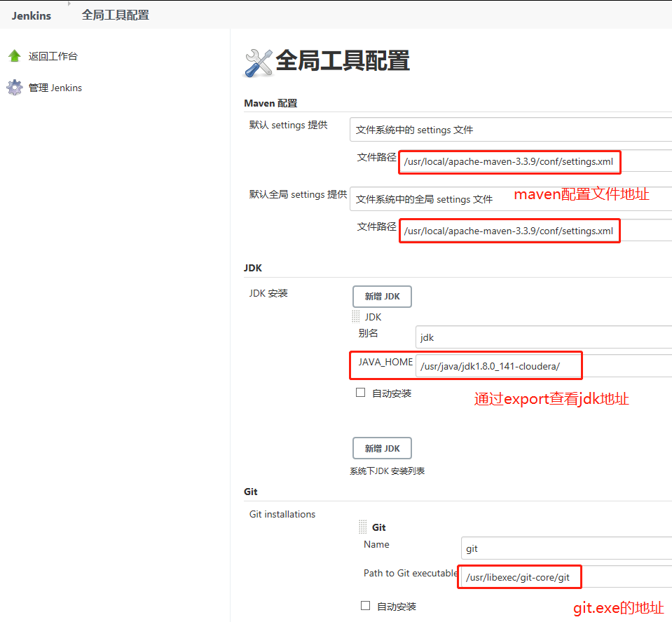Click the global settings 文件路径 field
The image size is (672, 622).
[x=509, y=231]
